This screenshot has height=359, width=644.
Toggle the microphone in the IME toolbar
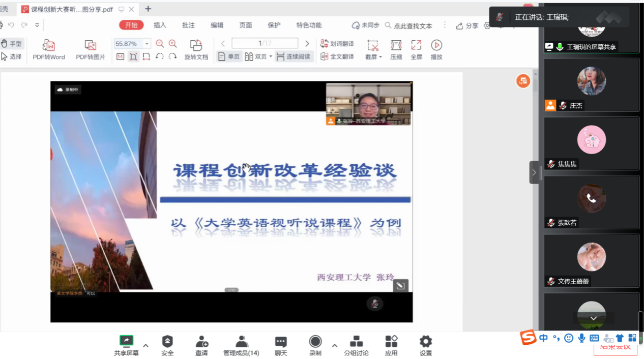point(581,338)
